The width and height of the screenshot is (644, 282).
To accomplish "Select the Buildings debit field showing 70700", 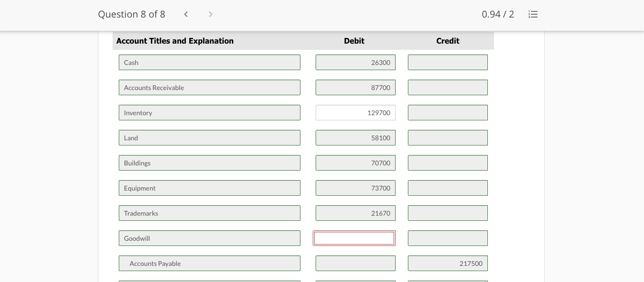I will coord(355,163).
